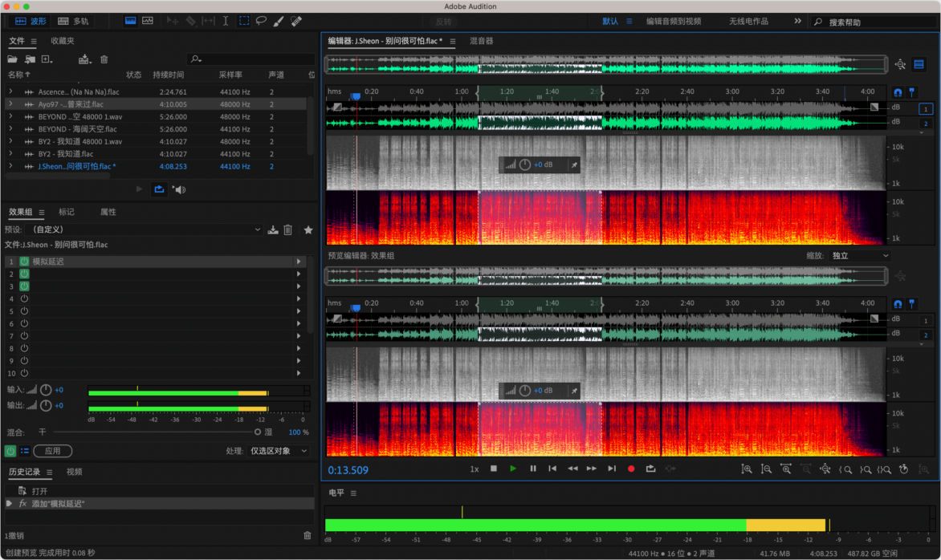The width and height of the screenshot is (941, 560).
Task: Select the Time Selection tool
Action: 226,21
